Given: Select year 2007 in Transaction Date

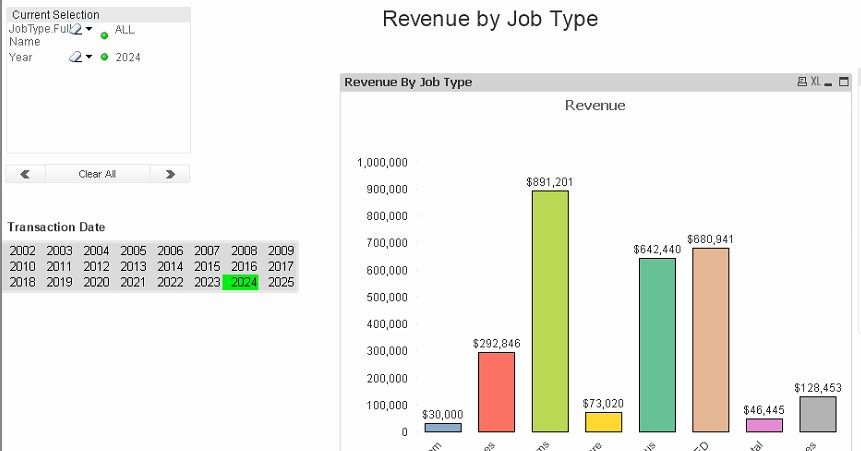Looking at the screenshot, I should point(207,250).
